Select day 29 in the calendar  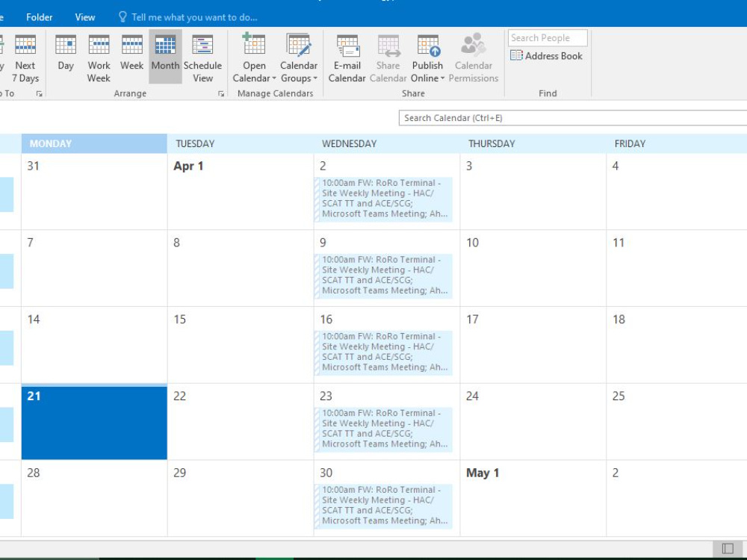(241, 498)
